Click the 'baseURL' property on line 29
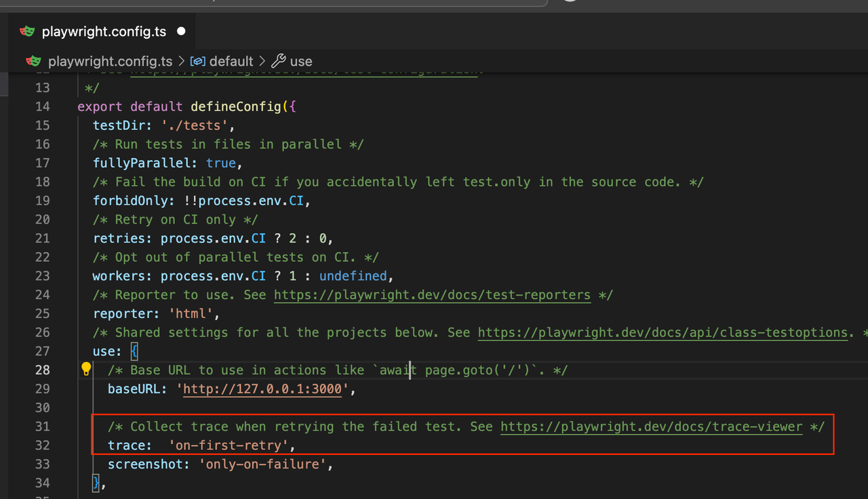 pos(134,389)
